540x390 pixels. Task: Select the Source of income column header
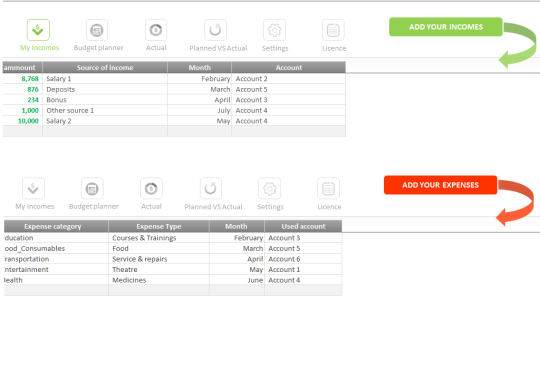105,68
